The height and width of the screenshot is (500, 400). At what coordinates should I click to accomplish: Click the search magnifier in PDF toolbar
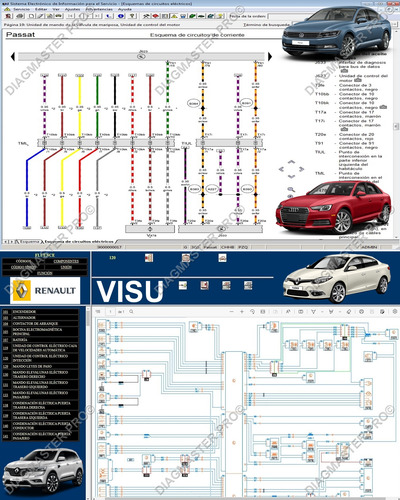coord(131,312)
